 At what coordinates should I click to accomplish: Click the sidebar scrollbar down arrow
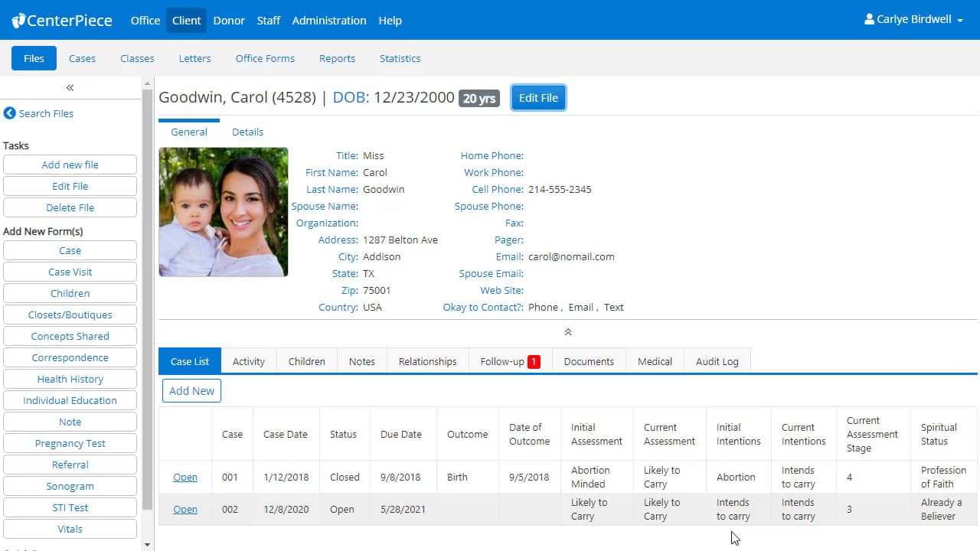148,545
